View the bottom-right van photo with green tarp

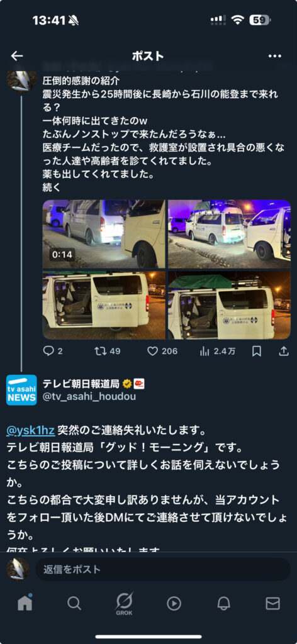tap(229, 305)
